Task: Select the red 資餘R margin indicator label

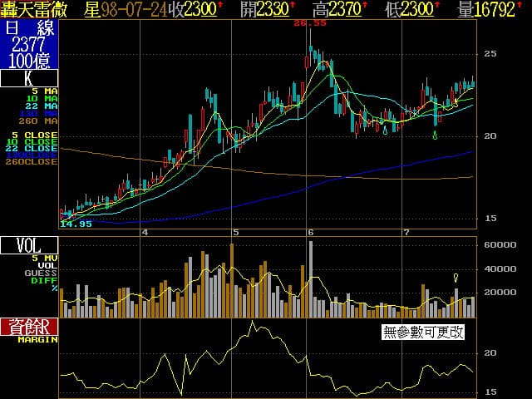Action: click(x=29, y=327)
